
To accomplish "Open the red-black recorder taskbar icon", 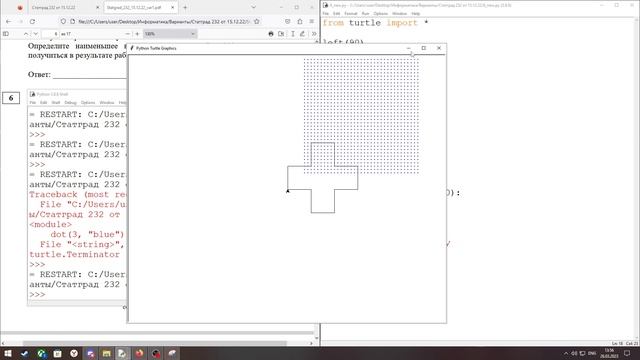I will 156,353.
